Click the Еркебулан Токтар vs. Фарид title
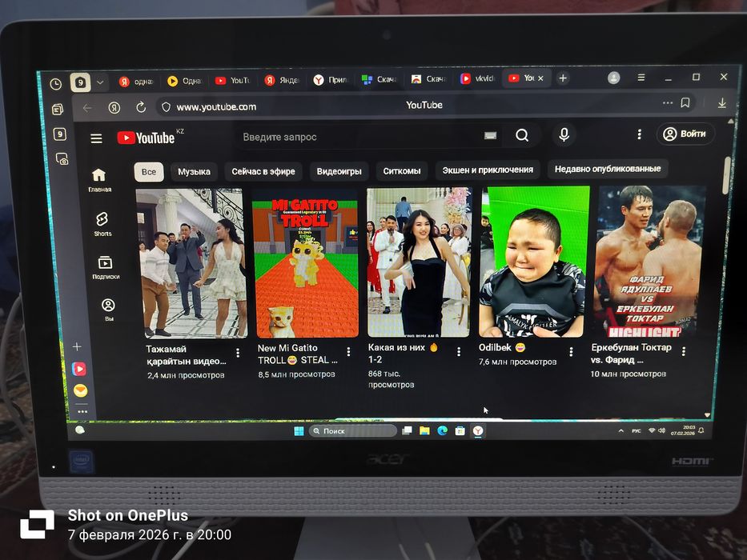 [631, 354]
